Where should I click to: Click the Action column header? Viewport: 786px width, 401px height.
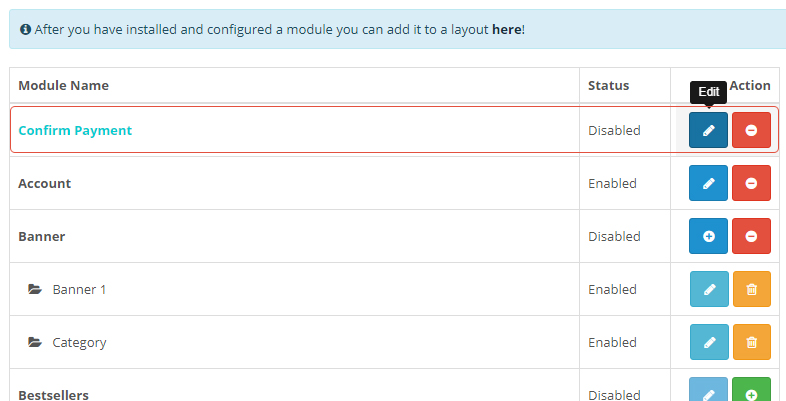[749, 85]
